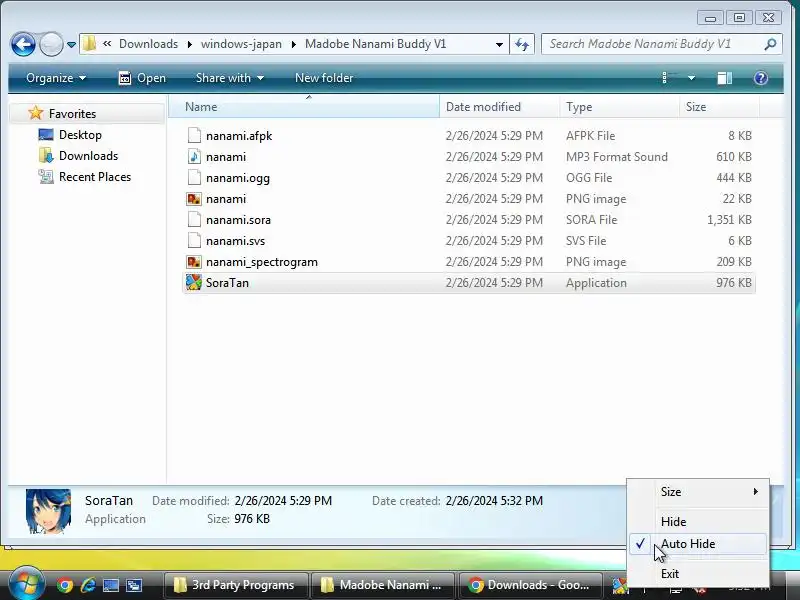
Task: Click the 976 KB size cell for SoraTan
Action: 733,283
